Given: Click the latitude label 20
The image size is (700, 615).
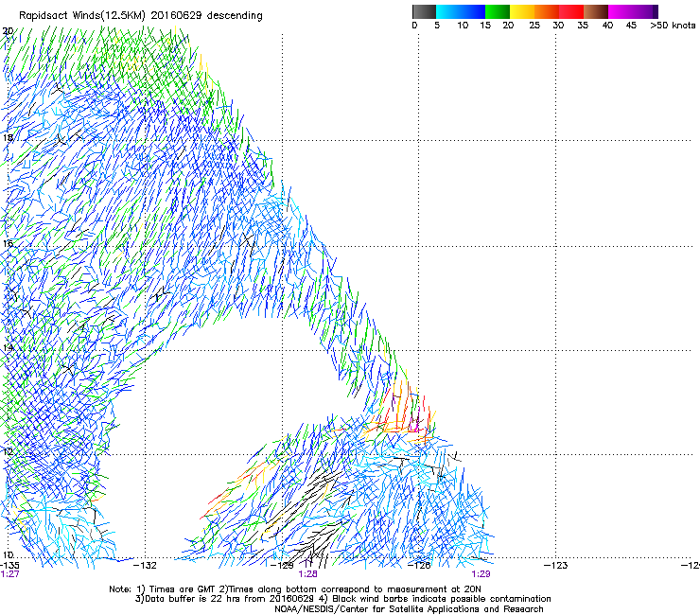Looking at the screenshot, I should [8, 31].
